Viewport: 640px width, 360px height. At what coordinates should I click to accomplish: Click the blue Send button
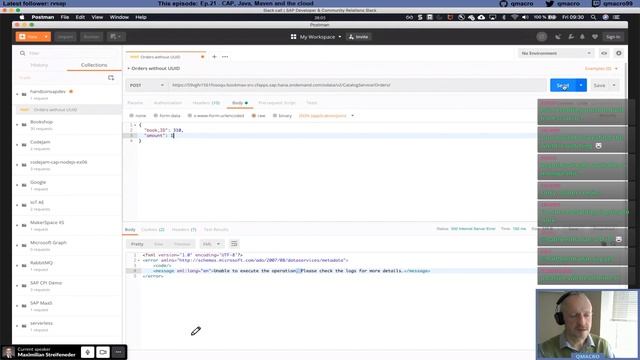pyautogui.click(x=563, y=85)
